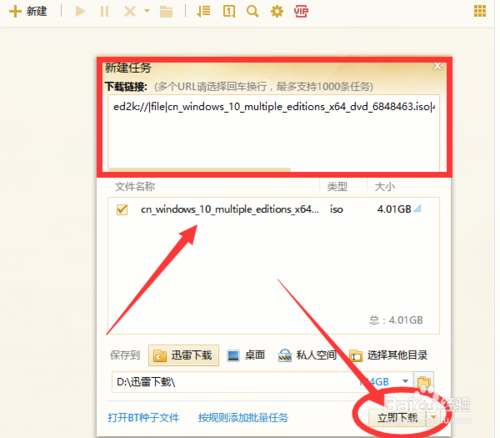The height and width of the screenshot is (438, 500).
Task: Open the grid apps icon at top right
Action: [x=480, y=11]
